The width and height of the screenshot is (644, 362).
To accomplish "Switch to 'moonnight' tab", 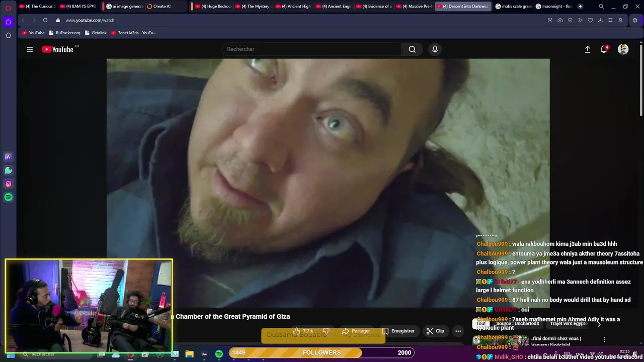I will (553, 7).
